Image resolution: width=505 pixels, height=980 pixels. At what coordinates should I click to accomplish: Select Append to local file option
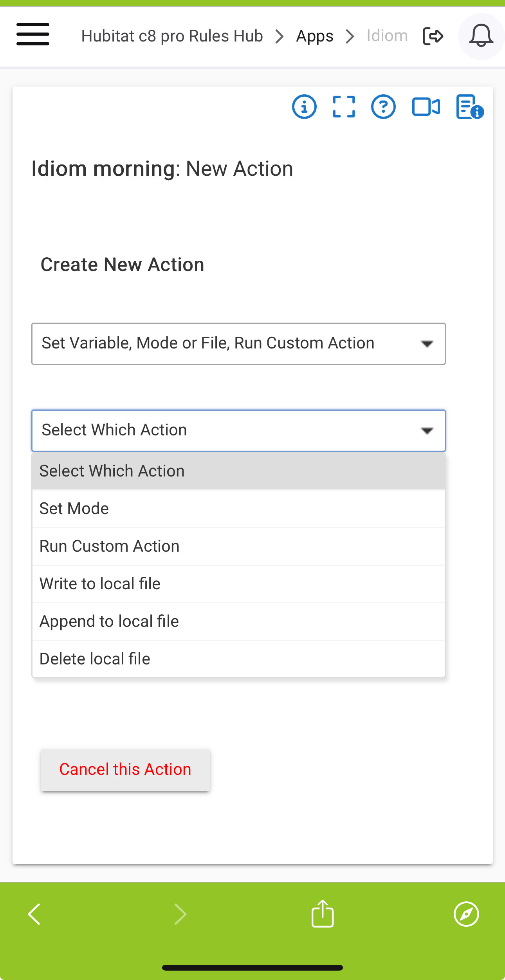[238, 621]
